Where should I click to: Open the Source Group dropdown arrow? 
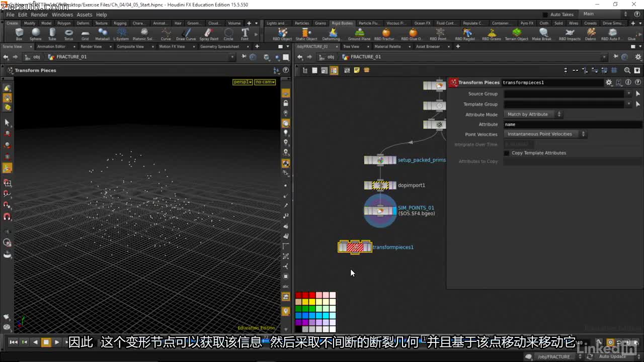pos(628,94)
